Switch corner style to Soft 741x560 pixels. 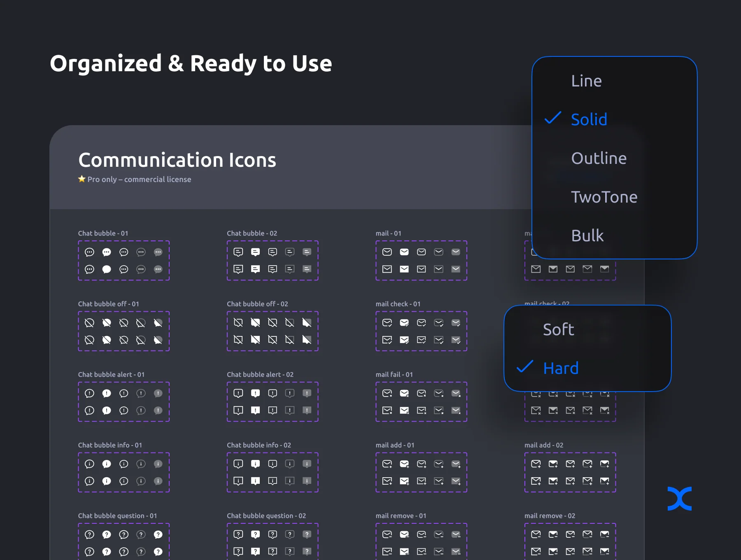pyautogui.click(x=558, y=329)
